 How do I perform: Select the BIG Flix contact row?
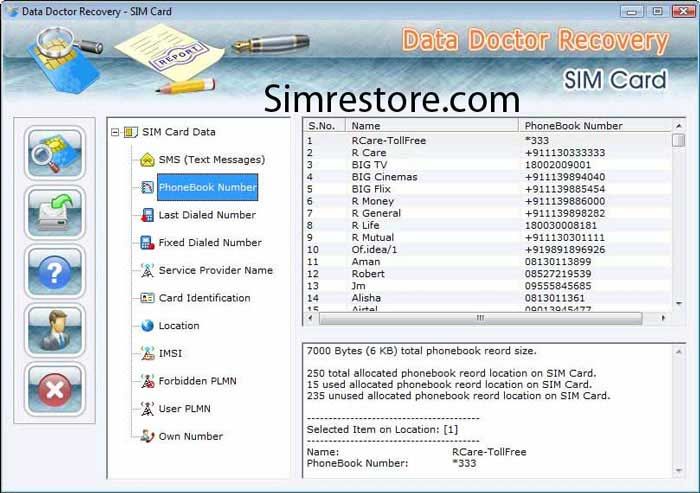tap(488, 189)
